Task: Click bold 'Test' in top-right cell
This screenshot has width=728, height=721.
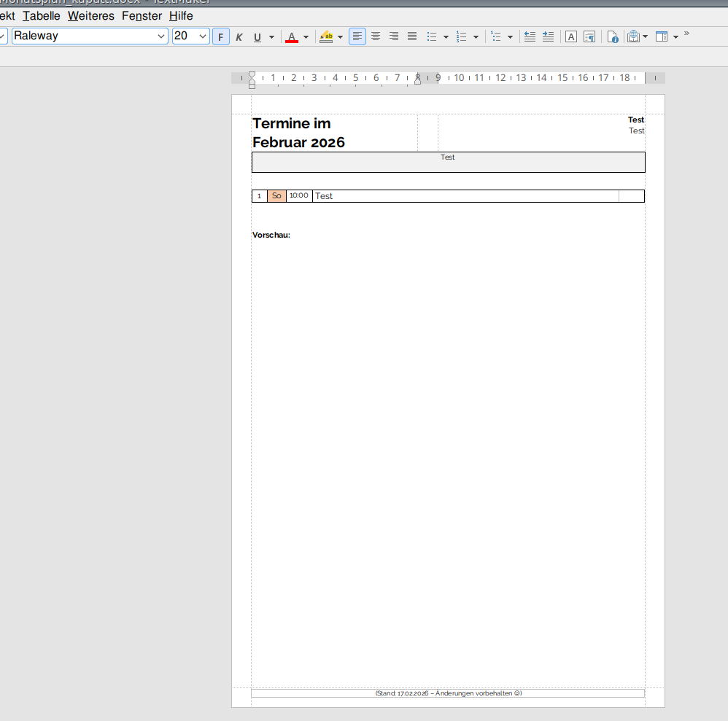Action: pos(635,120)
